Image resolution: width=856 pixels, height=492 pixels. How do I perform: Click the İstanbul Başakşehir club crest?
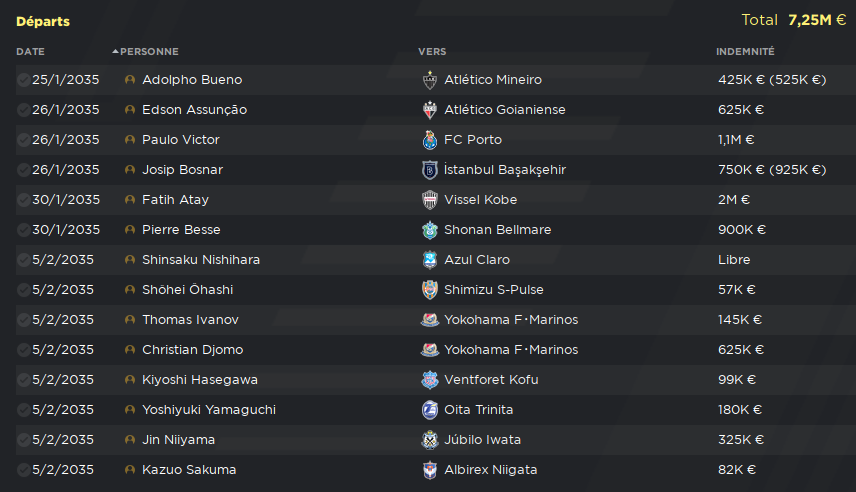point(430,170)
